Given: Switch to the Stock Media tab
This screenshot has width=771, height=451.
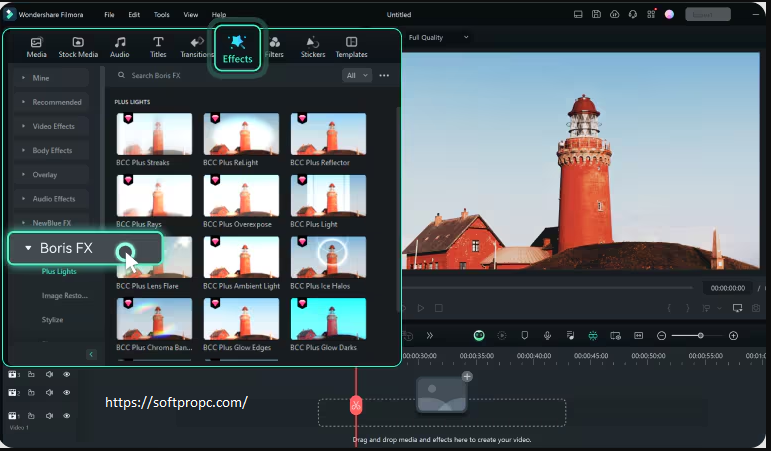Looking at the screenshot, I should (78, 48).
